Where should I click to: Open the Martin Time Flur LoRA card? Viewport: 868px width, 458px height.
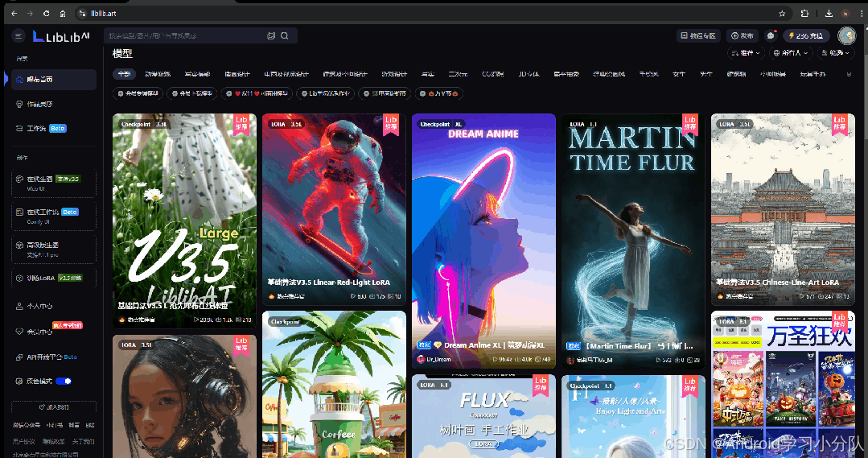tap(633, 241)
